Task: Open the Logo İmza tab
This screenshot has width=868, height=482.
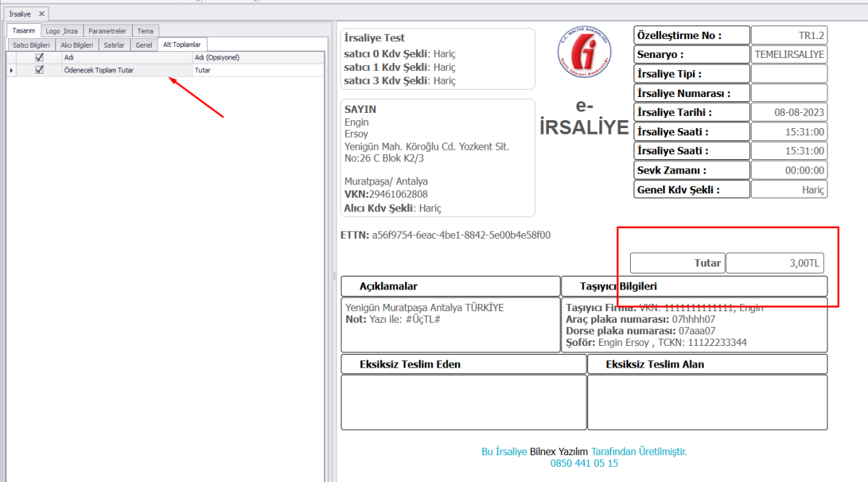Action: 61,31
